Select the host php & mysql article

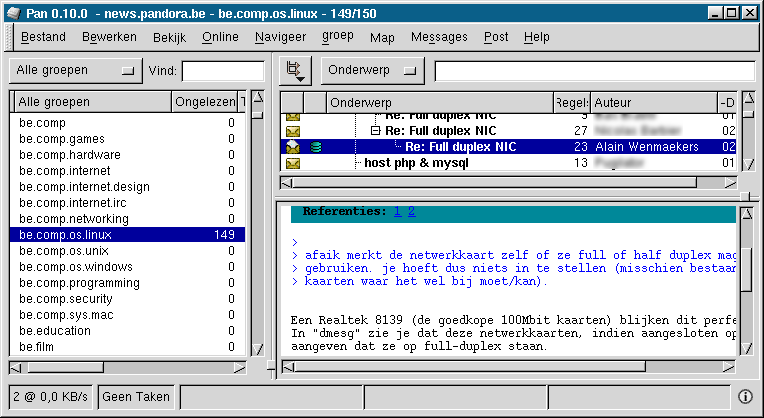pyautogui.click(x=509, y=163)
